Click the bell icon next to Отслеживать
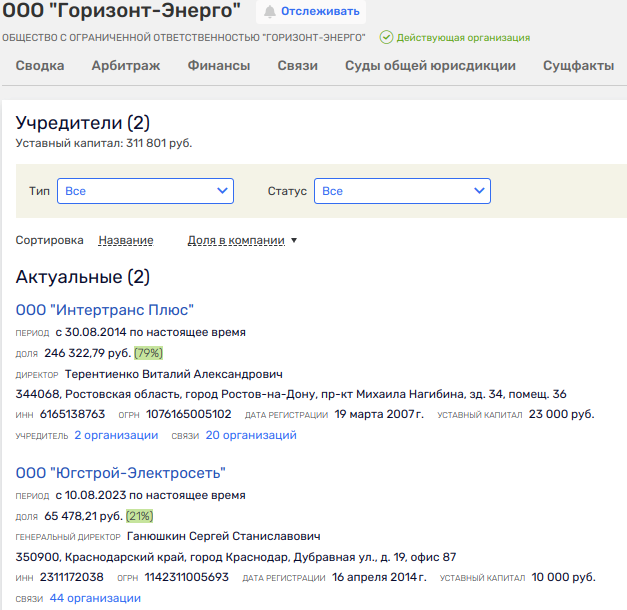This screenshot has height=610, width=627. 270,12
